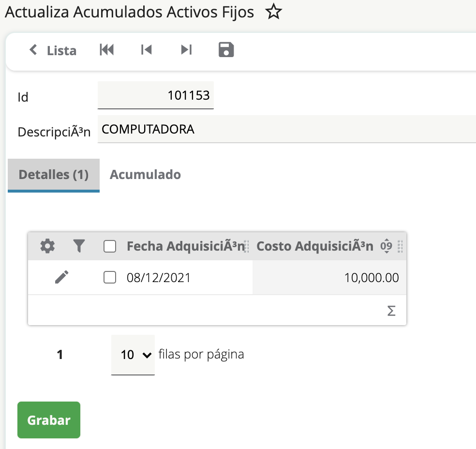476x449 pixels.
Task: Edit the 08/12/2021 row with pencil
Action: [x=62, y=277]
